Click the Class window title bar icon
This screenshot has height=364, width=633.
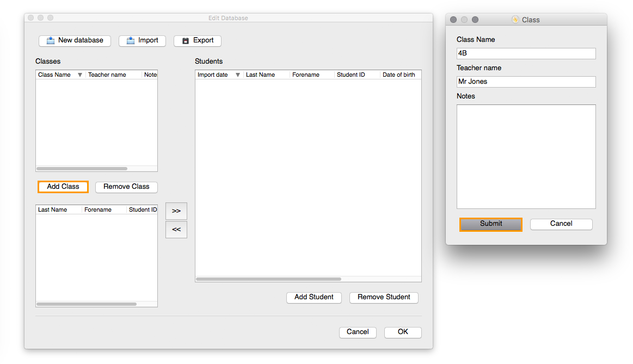(x=515, y=19)
